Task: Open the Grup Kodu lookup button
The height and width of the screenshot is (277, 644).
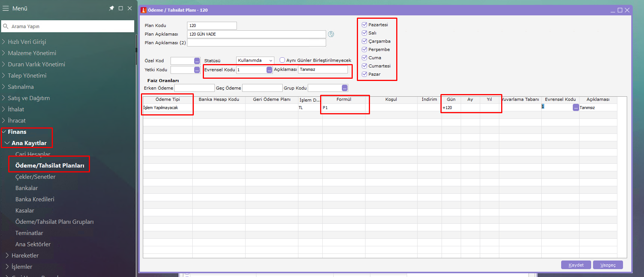Action: tap(344, 88)
